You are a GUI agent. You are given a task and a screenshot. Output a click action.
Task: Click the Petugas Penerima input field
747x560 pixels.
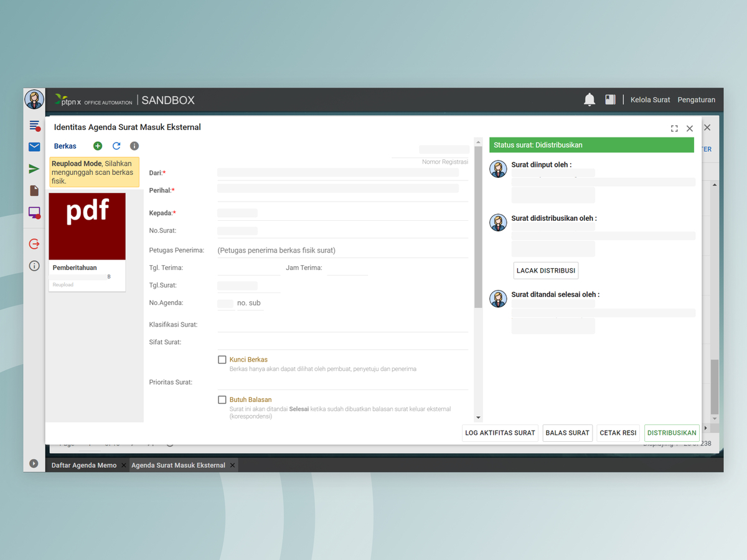342,250
